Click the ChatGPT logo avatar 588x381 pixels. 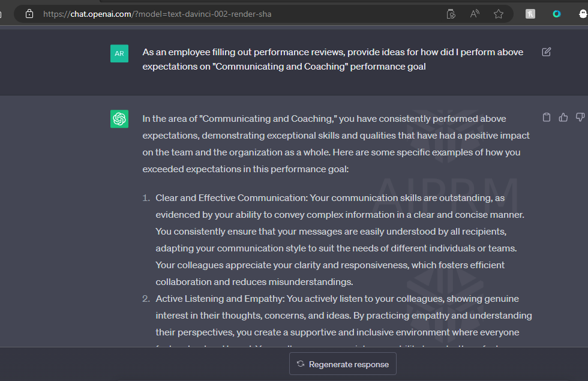(119, 119)
